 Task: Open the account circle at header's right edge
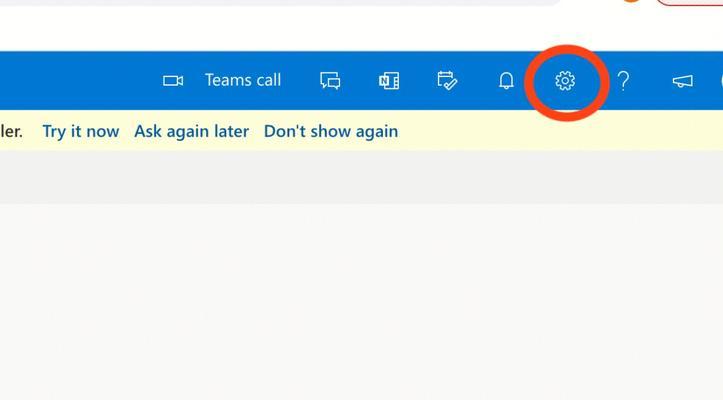[721, 81]
